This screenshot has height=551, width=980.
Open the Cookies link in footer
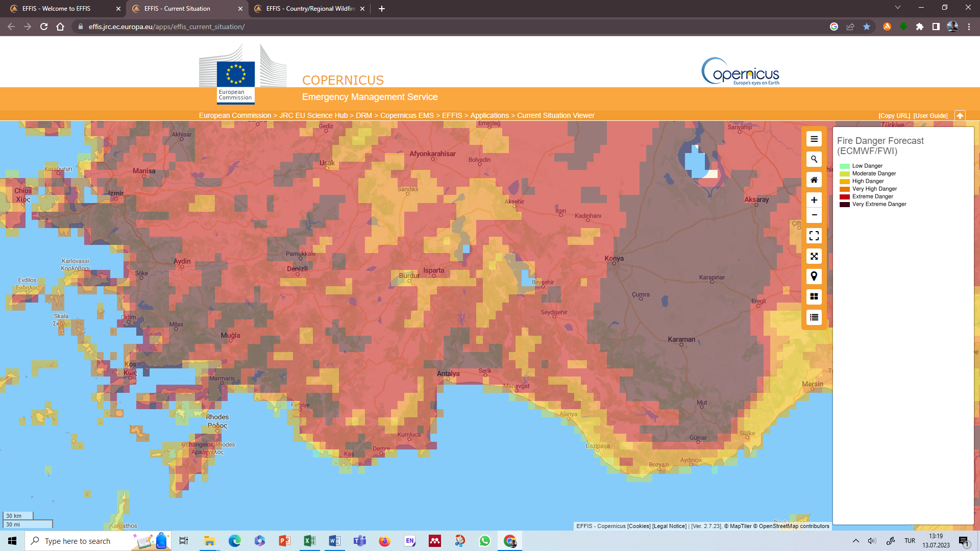(639, 526)
